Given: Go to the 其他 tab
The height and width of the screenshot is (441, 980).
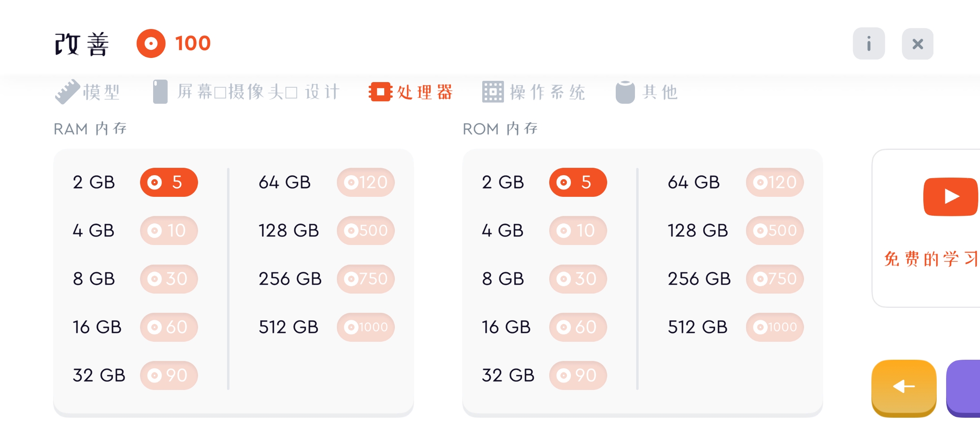Looking at the screenshot, I should coord(647,92).
